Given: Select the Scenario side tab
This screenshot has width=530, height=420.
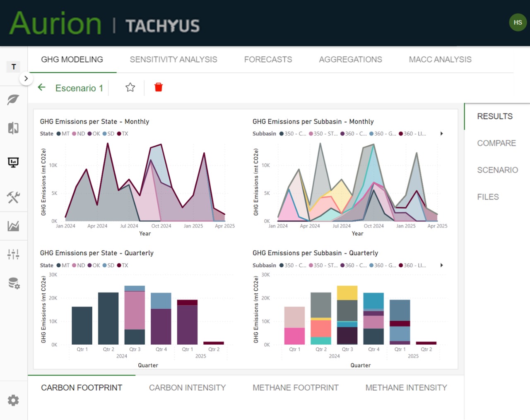Looking at the screenshot, I should tap(497, 170).
